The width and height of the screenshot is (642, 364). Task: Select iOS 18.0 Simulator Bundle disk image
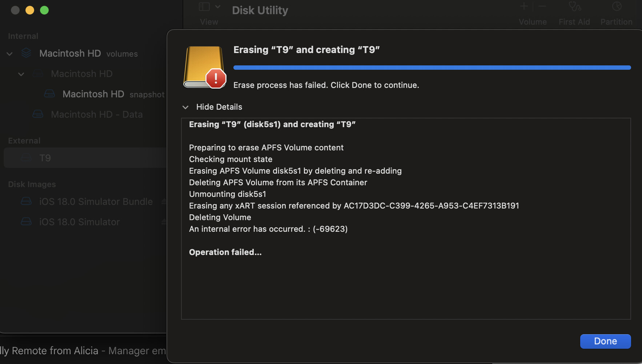(96, 202)
